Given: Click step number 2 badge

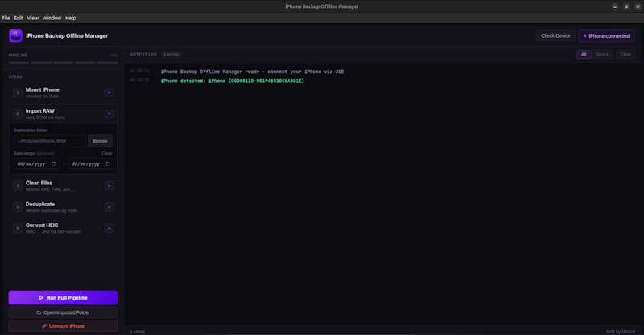Looking at the screenshot, I should point(18,114).
